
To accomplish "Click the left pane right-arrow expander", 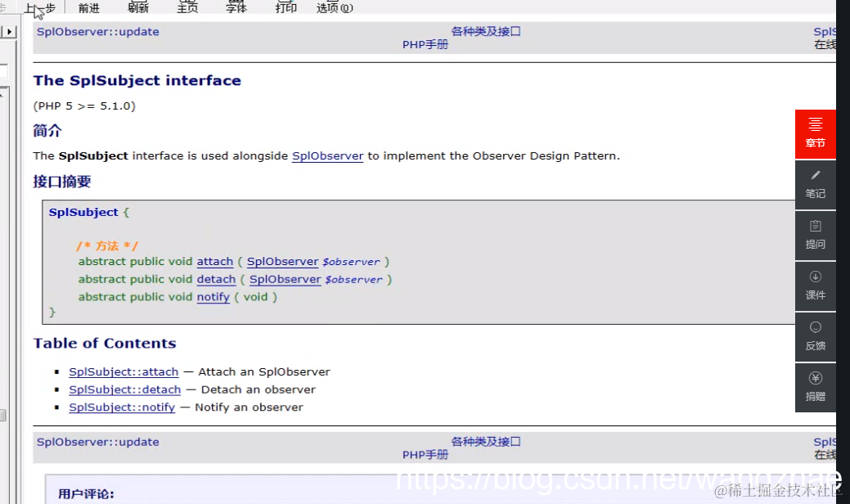I will (9, 31).
